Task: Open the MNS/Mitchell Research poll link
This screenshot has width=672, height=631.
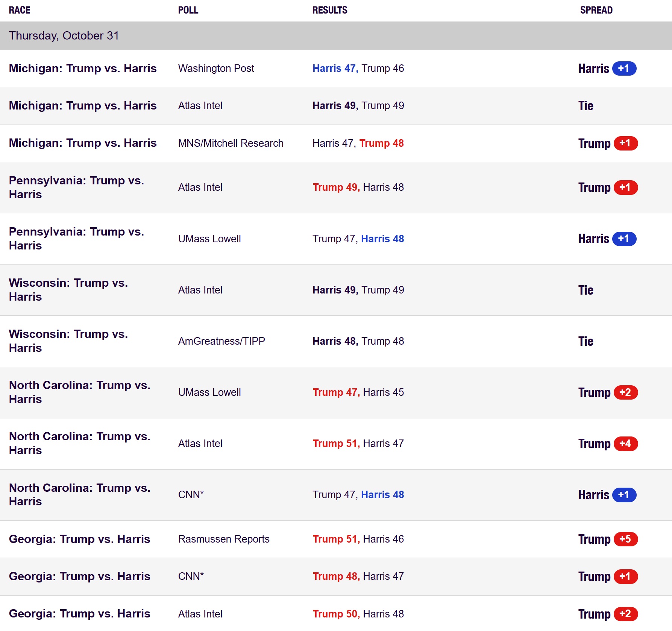Action: (x=231, y=143)
